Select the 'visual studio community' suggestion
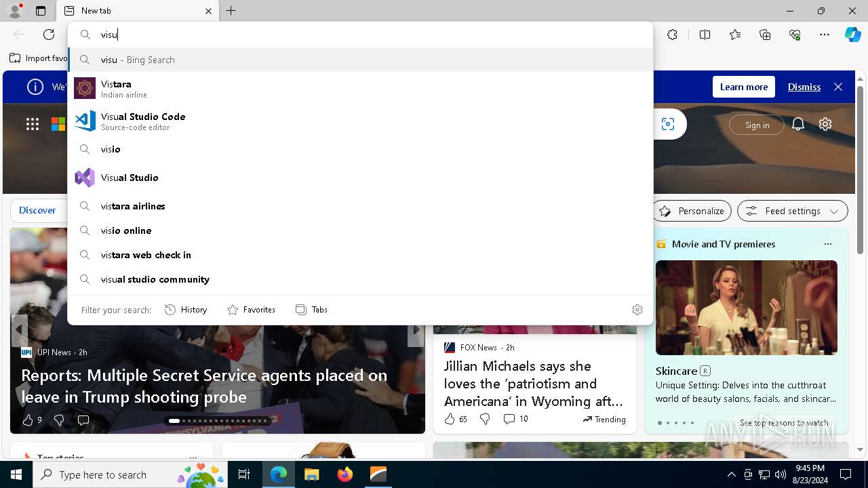Image resolution: width=868 pixels, height=488 pixels. pyautogui.click(x=360, y=279)
